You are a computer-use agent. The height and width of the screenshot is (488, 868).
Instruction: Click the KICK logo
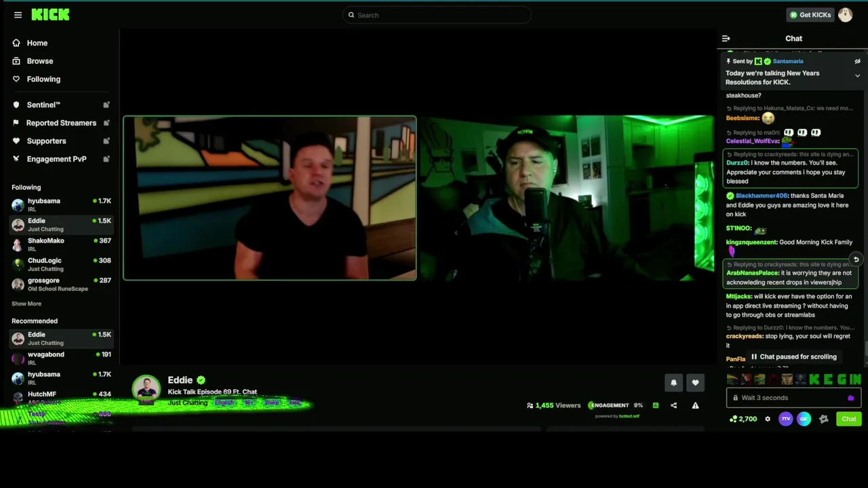(x=50, y=15)
